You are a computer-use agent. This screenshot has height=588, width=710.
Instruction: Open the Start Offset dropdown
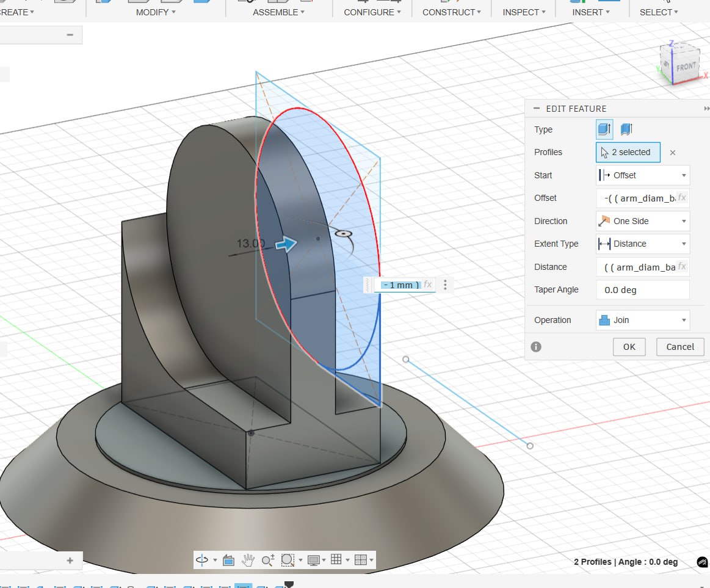tap(643, 175)
